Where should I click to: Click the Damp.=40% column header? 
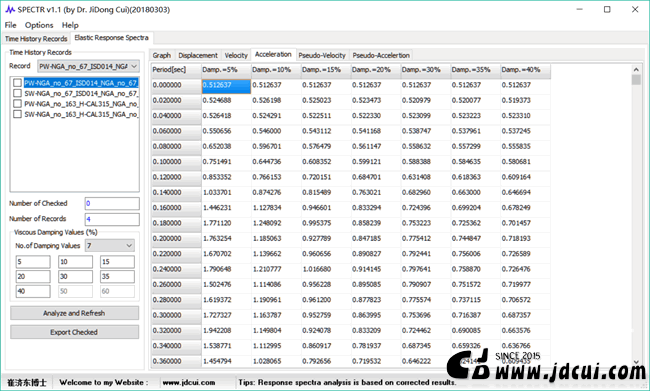[x=526, y=70]
